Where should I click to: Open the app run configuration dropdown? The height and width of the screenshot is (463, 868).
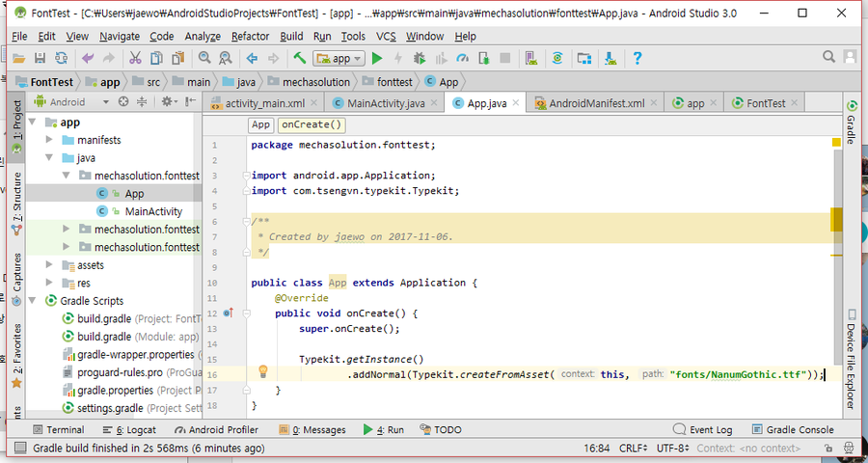coord(339,58)
